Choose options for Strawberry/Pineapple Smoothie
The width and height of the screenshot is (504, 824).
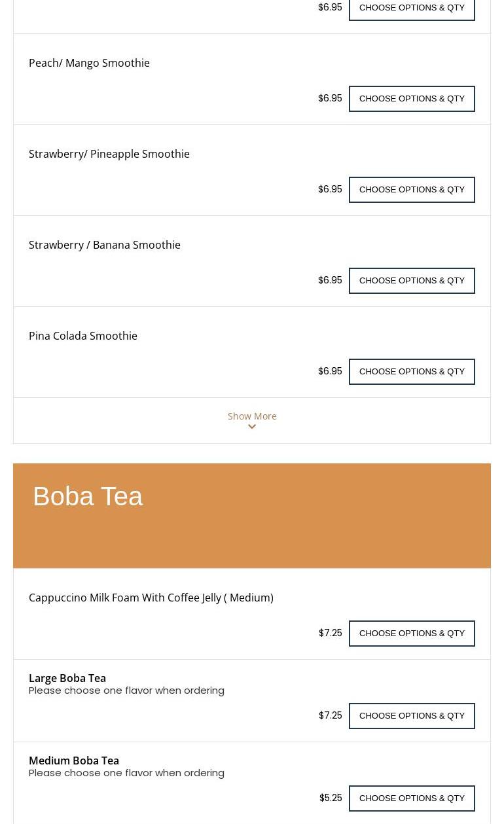[x=412, y=190]
